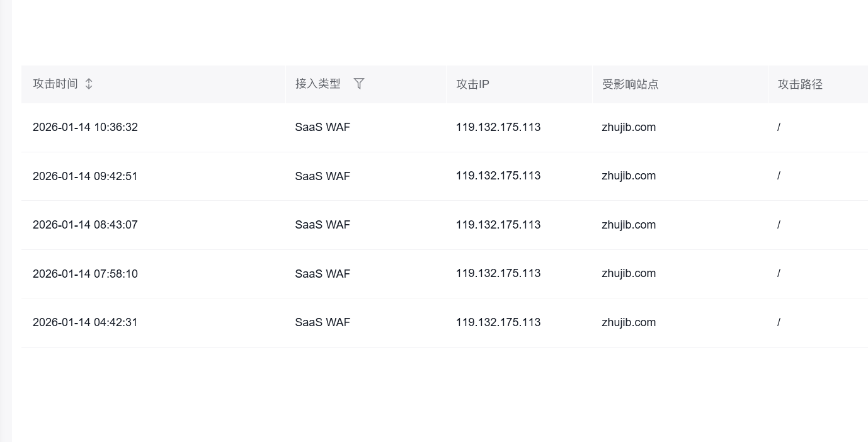Select the 攻击IP column header
This screenshot has width=868, height=442.
[x=472, y=84]
